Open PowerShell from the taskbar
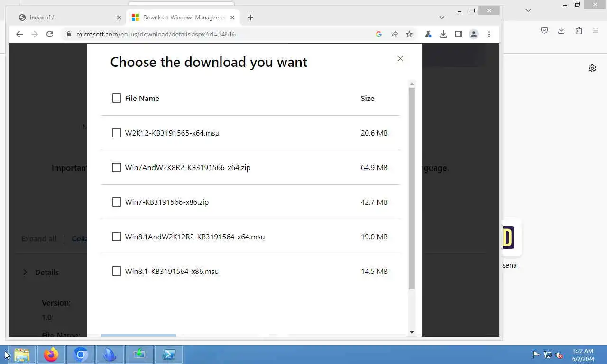Image resolution: width=607 pixels, height=364 pixels. pos(169,355)
